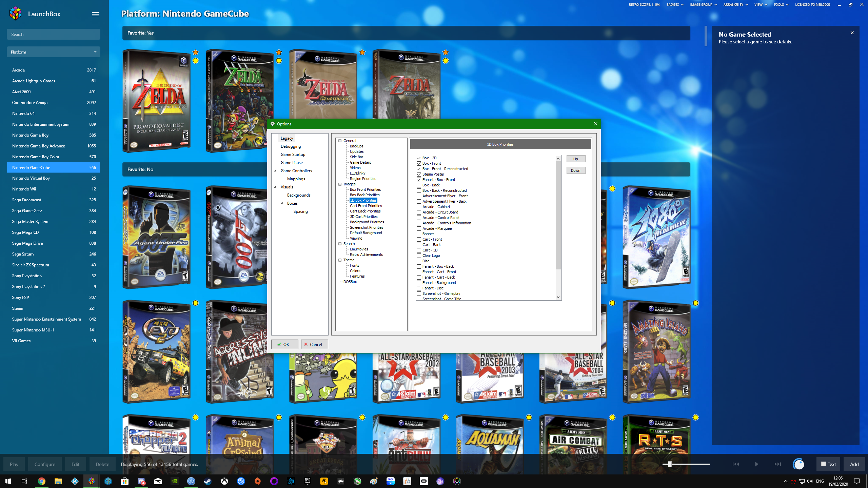Collapse the Game Controllers section
Image resolution: width=868 pixels, height=488 pixels.
[275, 170]
